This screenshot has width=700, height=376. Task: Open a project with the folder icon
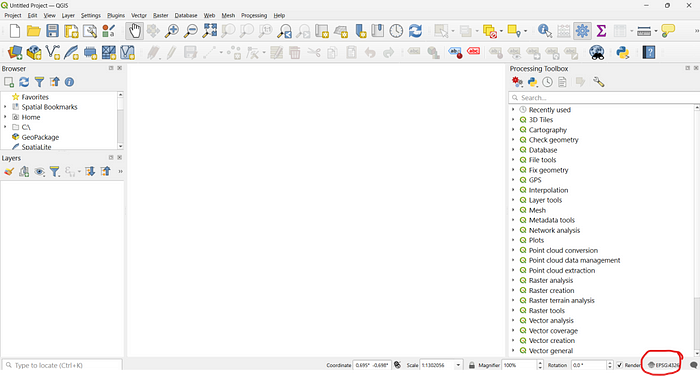[x=33, y=31]
